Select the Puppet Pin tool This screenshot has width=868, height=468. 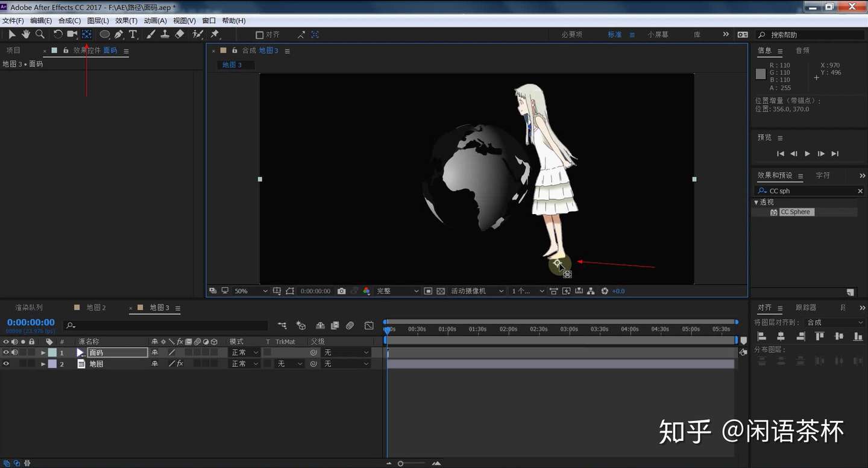(x=215, y=34)
